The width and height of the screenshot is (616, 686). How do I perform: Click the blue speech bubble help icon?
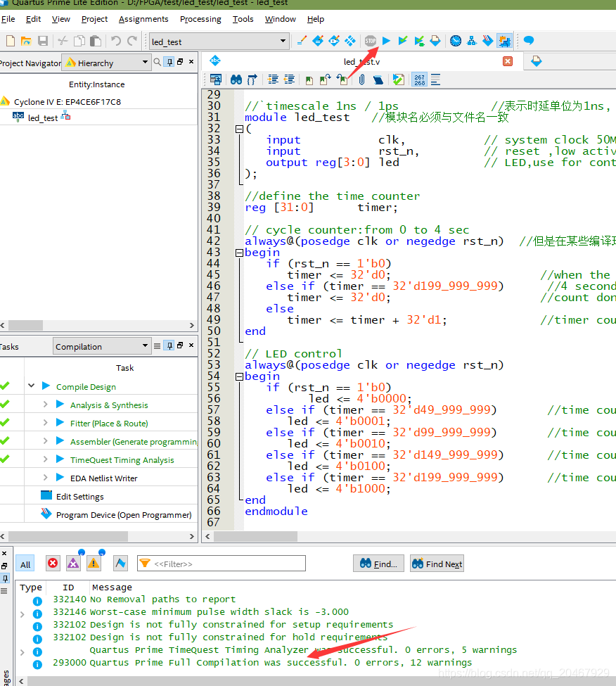[x=529, y=41]
